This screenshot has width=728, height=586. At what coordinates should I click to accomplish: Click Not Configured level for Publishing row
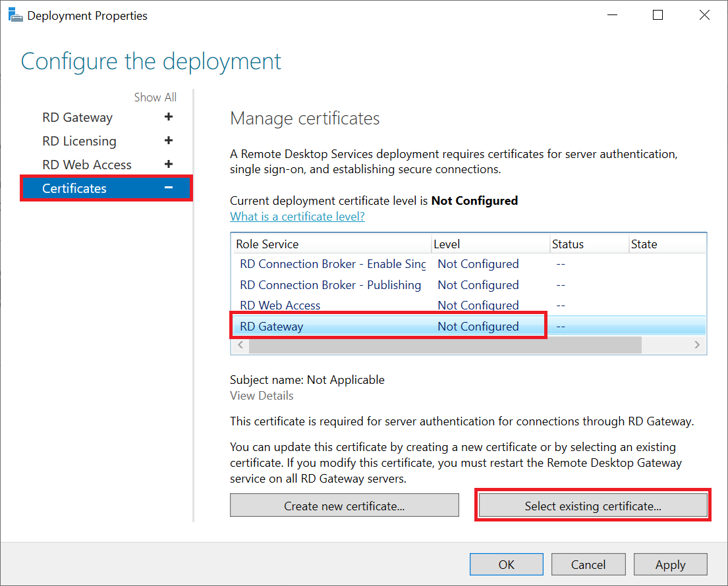pos(478,285)
